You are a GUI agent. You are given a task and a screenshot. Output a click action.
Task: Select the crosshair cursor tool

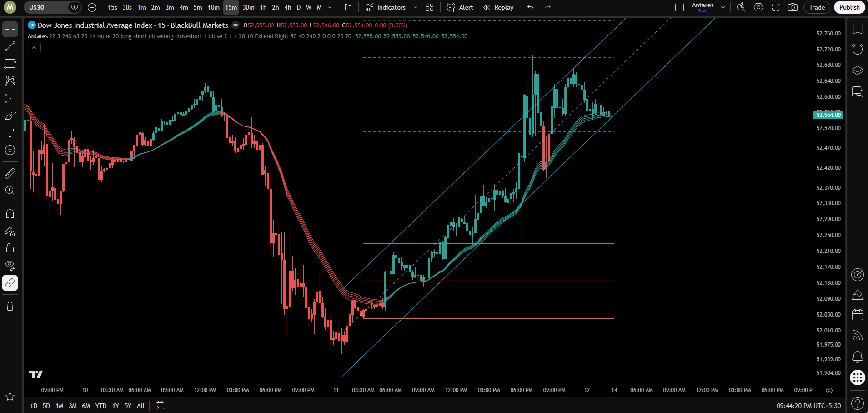[x=10, y=29]
